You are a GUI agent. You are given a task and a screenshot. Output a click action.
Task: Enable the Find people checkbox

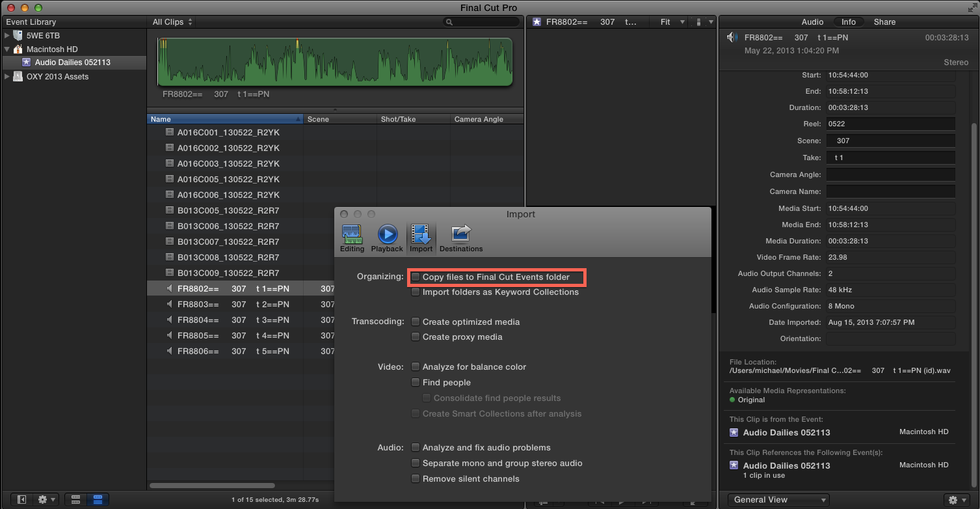pos(416,383)
